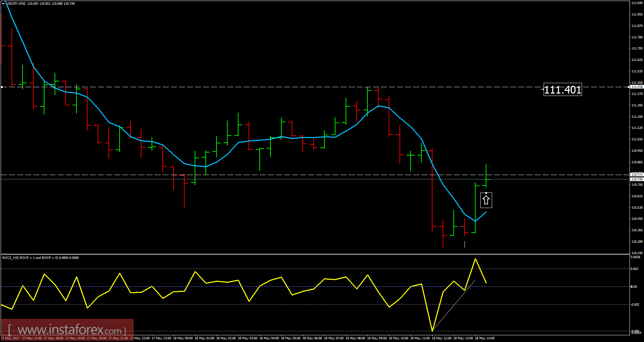644x342 pixels.
Task: Click the 111.035 price axis label
Action: pyautogui.click(x=637, y=139)
